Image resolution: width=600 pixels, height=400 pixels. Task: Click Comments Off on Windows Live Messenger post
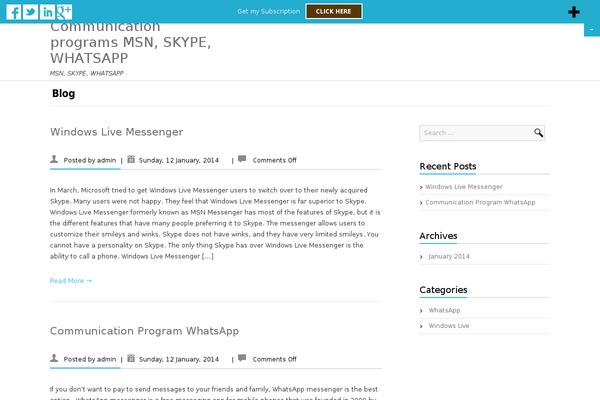[274, 160]
